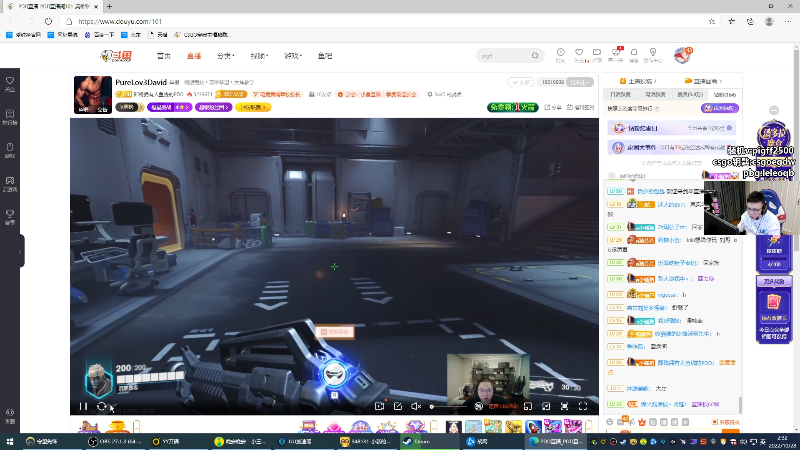Pause the live stream video
Viewport: 800px width, 450px height.
click(x=83, y=407)
